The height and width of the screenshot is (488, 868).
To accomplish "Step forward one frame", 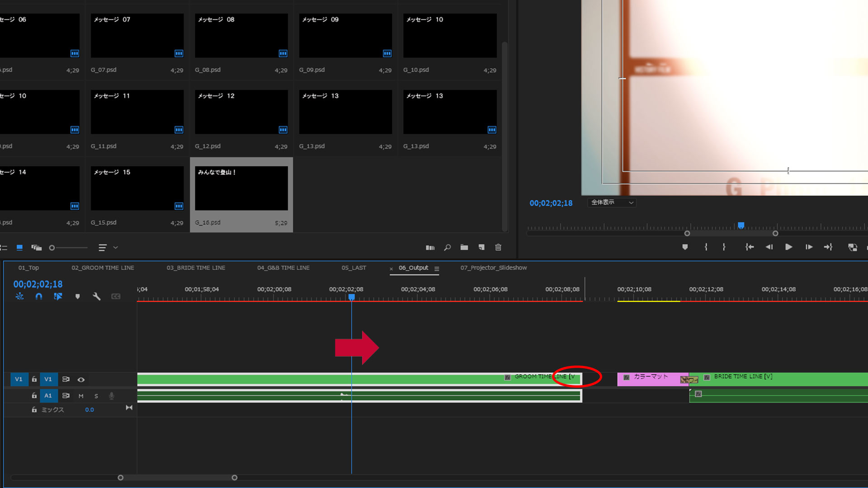I will point(809,247).
